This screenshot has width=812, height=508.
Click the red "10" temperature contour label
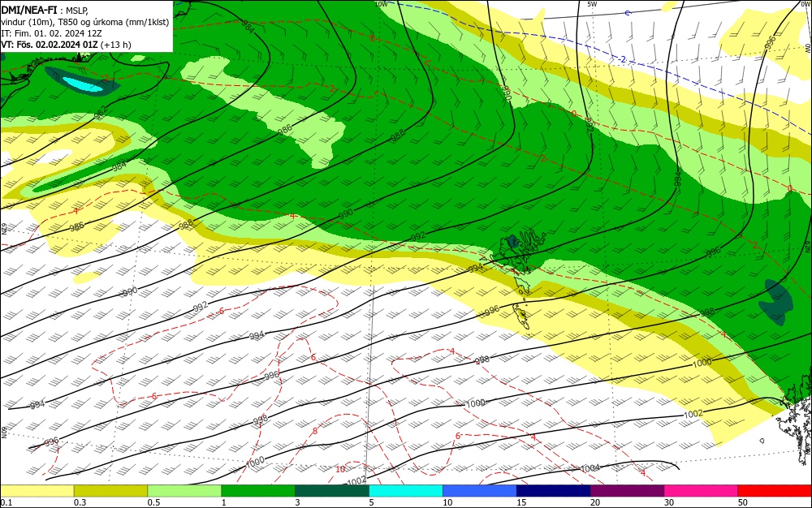point(340,469)
